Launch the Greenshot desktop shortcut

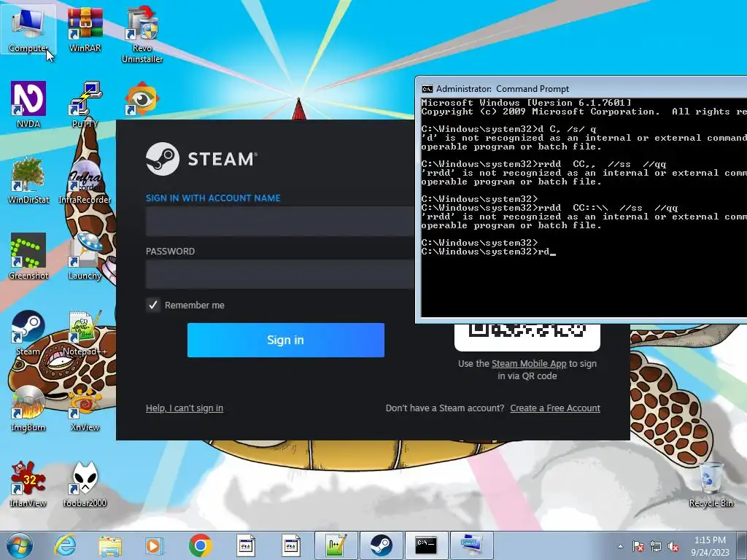pyautogui.click(x=28, y=256)
